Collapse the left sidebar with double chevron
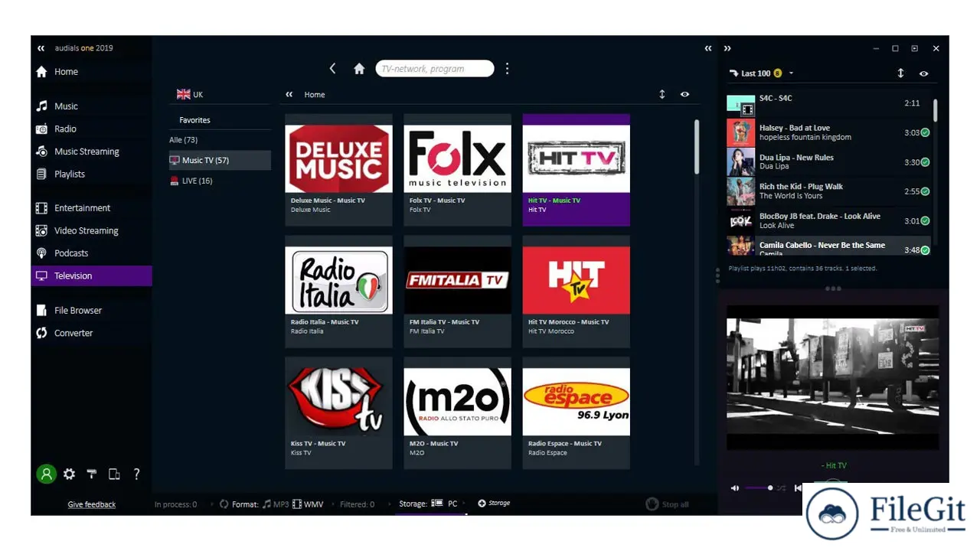This screenshot has height=551, width=980. pyautogui.click(x=41, y=48)
